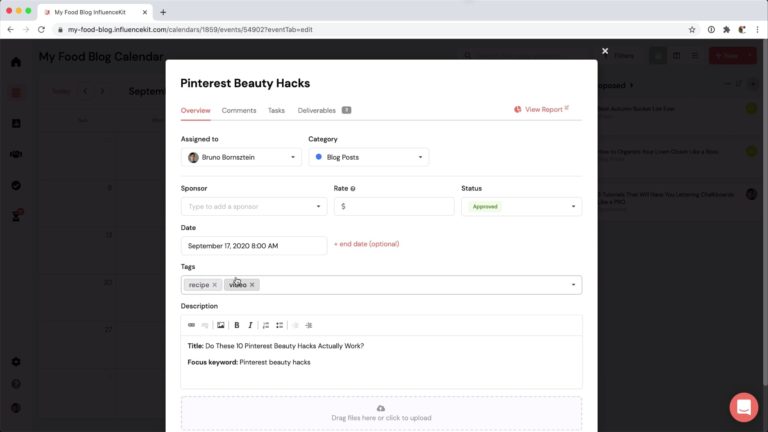
Task: Open View Report link
Action: 541,109
